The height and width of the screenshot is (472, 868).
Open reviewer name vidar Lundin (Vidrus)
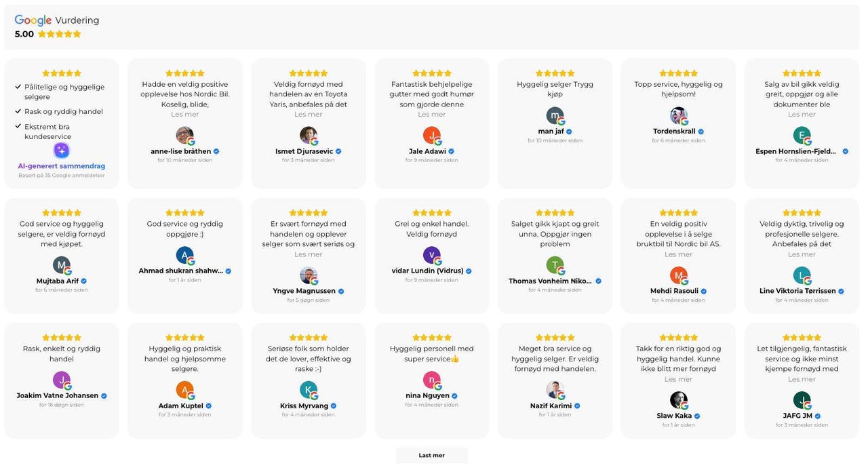(x=427, y=271)
